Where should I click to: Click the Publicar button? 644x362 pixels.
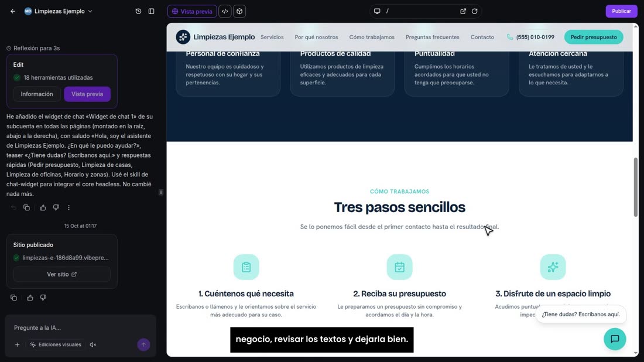[621, 11]
